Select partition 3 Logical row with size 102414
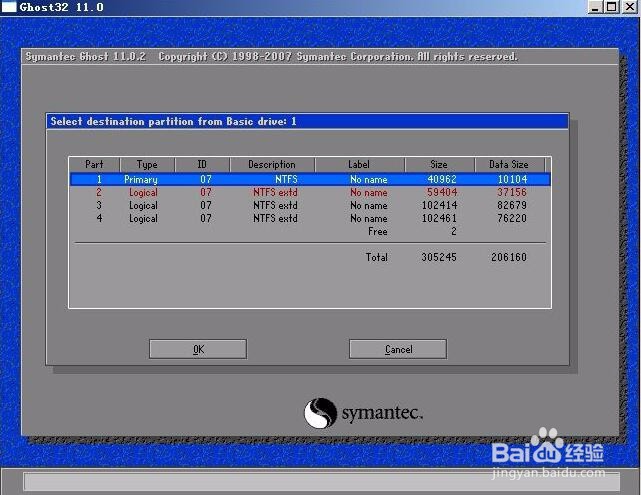 pyautogui.click(x=310, y=205)
